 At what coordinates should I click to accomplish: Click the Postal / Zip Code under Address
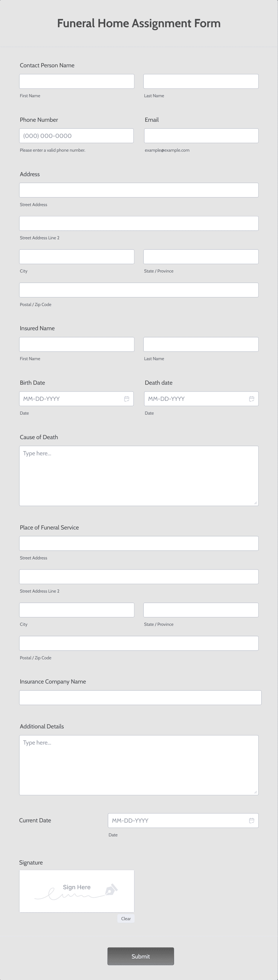[139, 290]
